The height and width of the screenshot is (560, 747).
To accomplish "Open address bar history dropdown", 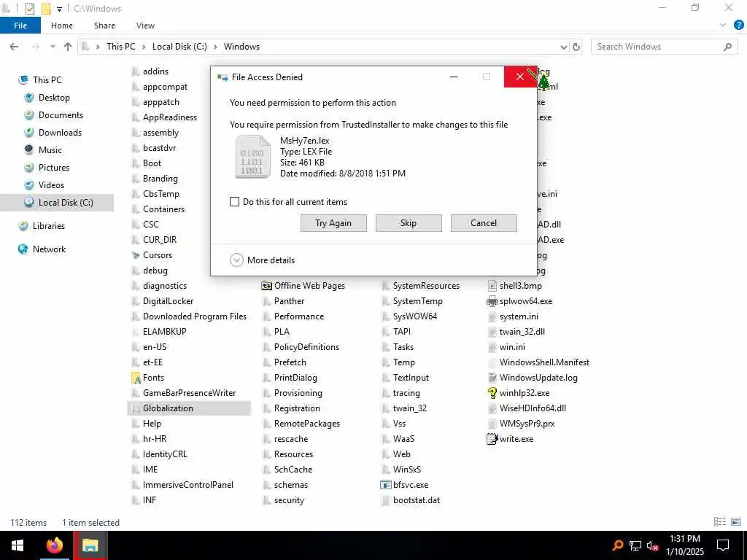I will (x=564, y=47).
